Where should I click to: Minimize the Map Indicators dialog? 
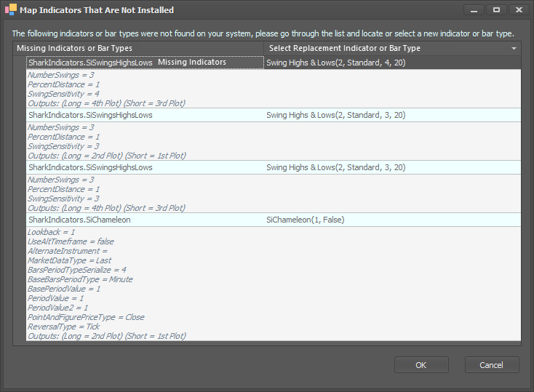474,10
